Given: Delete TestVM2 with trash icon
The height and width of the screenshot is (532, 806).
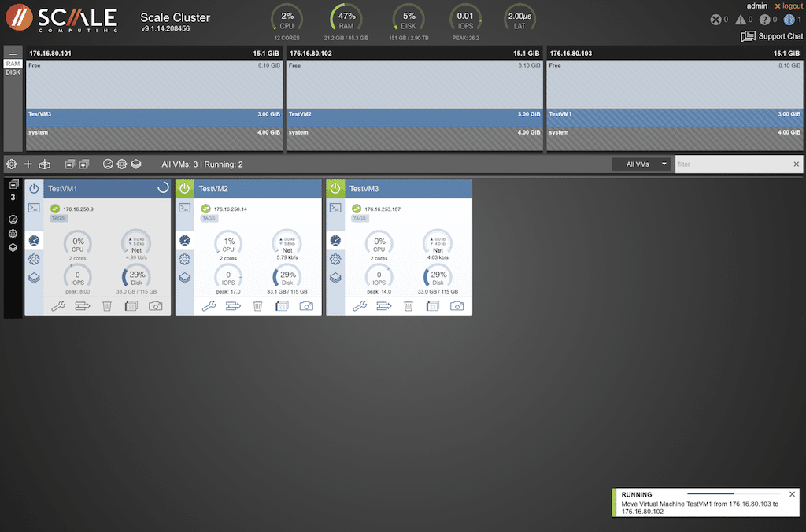Looking at the screenshot, I should 257,306.
